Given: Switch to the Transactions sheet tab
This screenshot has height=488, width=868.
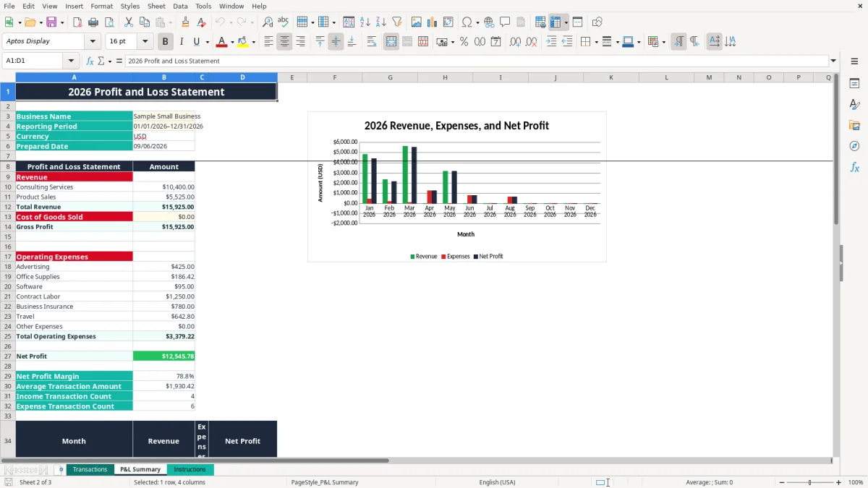Looking at the screenshot, I should (x=90, y=469).
